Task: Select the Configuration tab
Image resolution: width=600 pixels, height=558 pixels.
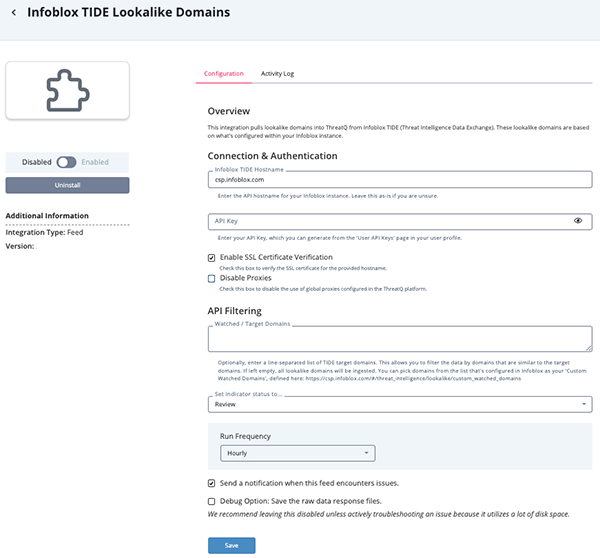Action: tap(223, 73)
